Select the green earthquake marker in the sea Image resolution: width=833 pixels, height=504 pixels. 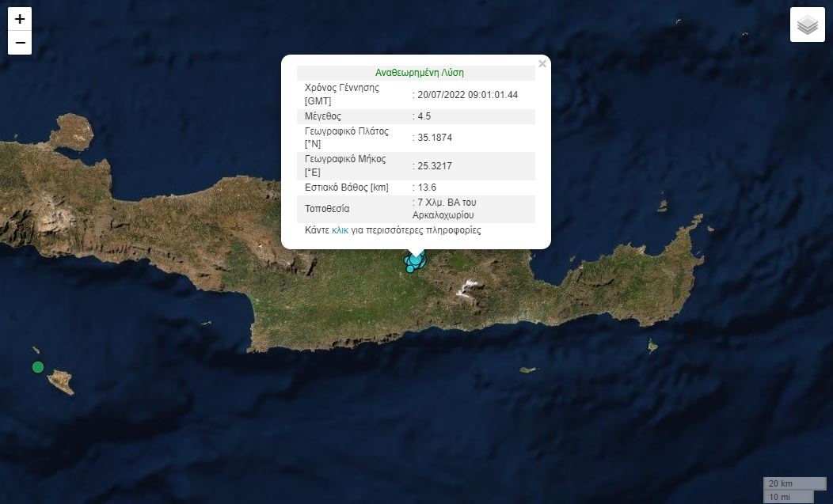click(37, 366)
